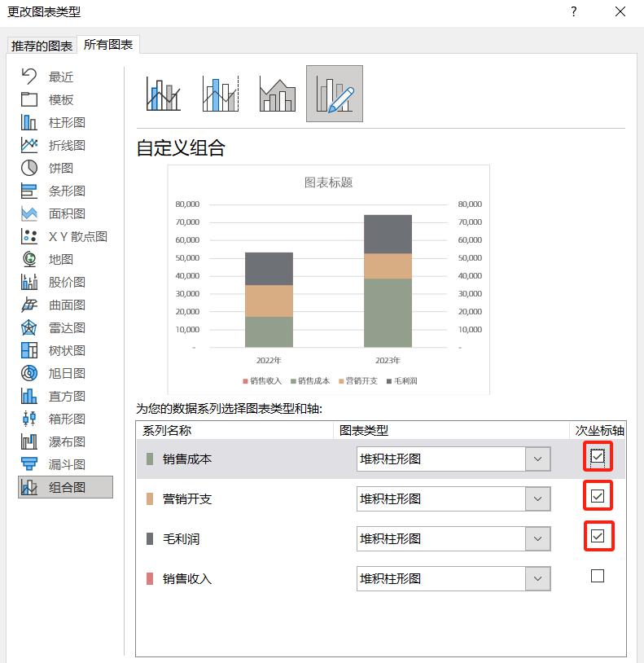Open help with the question mark
This screenshot has height=663, width=644.
(573, 11)
